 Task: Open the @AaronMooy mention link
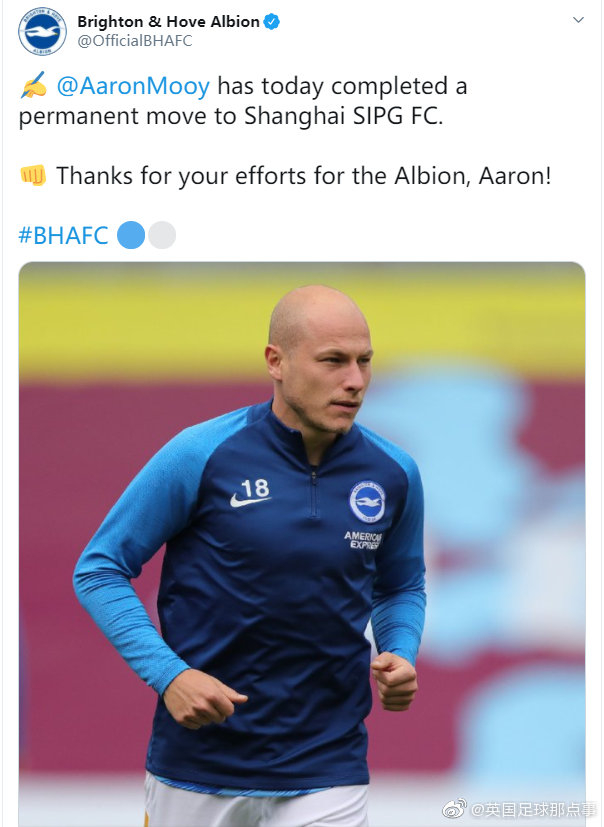[x=133, y=87]
